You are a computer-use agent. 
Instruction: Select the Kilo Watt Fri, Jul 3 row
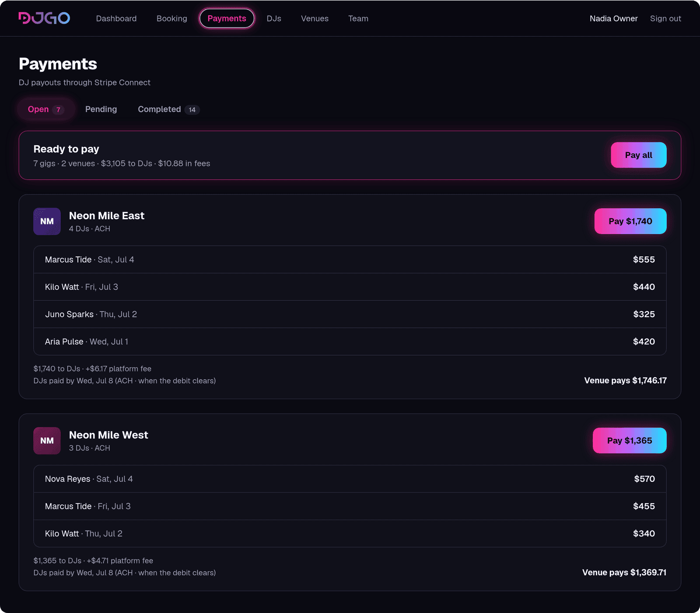pos(350,287)
